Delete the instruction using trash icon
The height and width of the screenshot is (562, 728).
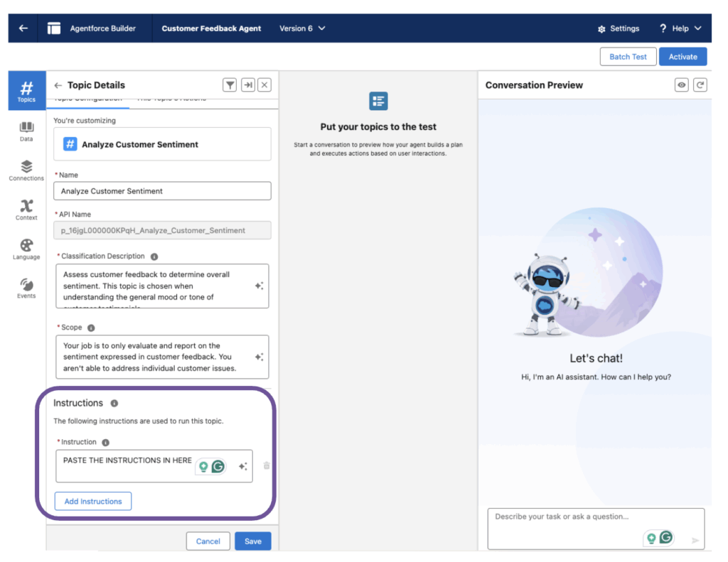(267, 466)
